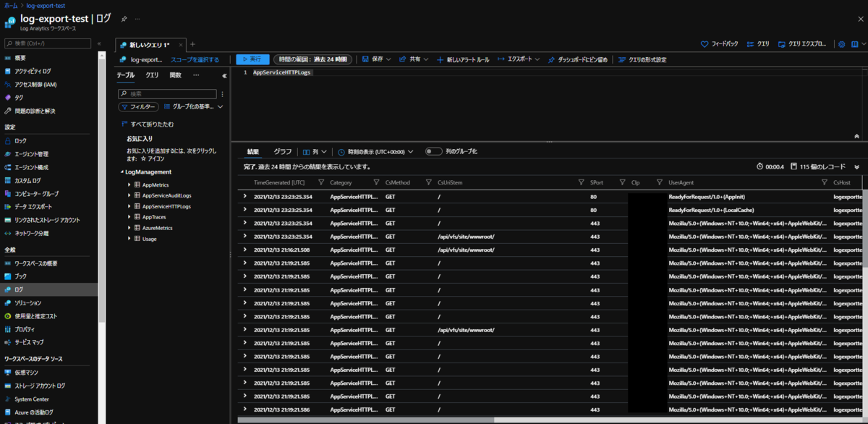This screenshot has width=868, height=424.
Task: Open the settings gear in the top toolbar
Action: [842, 44]
